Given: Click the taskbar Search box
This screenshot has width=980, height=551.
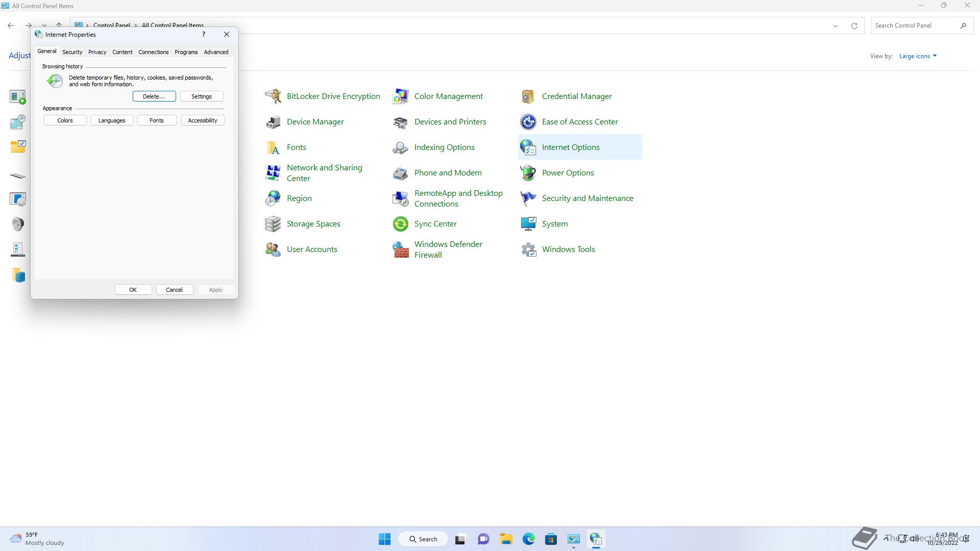Looking at the screenshot, I should (424, 539).
